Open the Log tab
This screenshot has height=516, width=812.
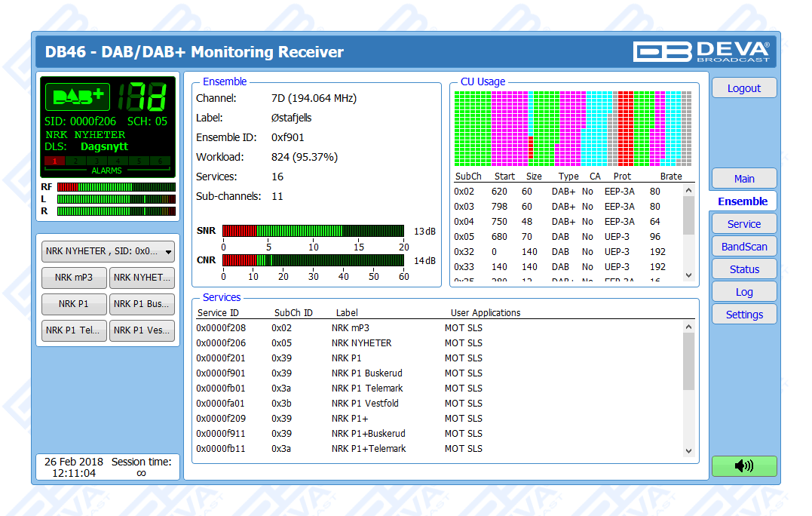(743, 292)
